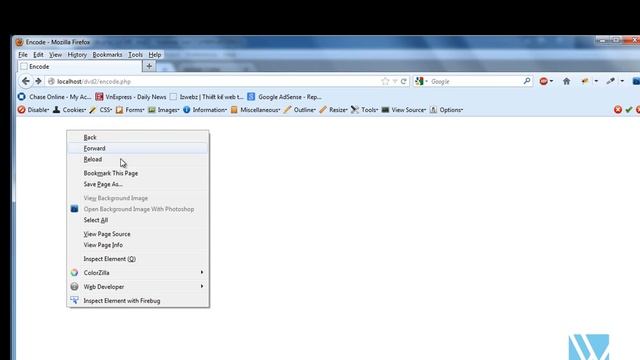Open the Adblock icon dropdown arrow
Viewport: 640px width, 360px height.
(x=551, y=81)
